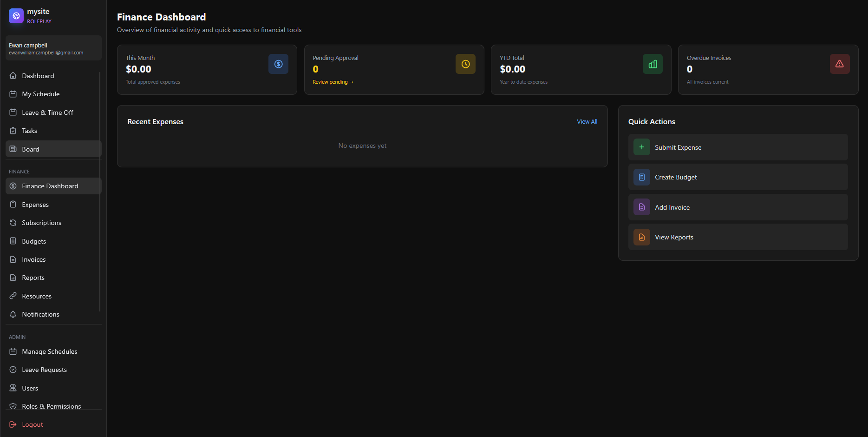Click the mysite logo icon

(x=16, y=16)
